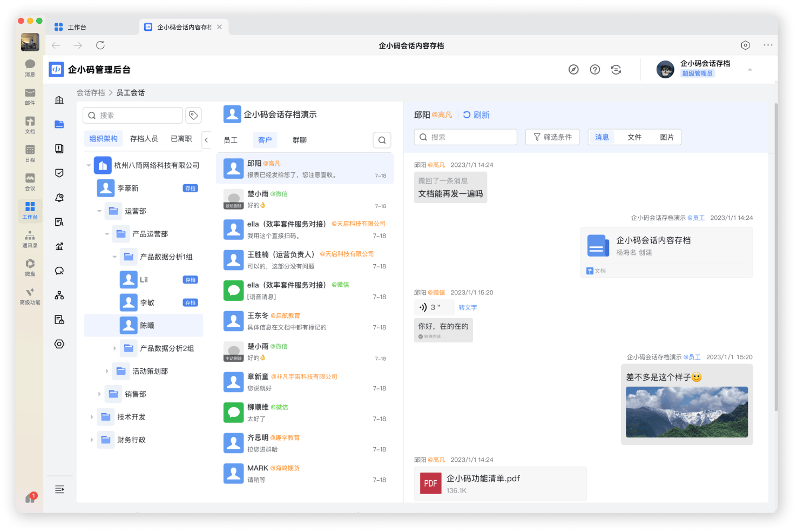
Task: Click the reload page icon
Action: coord(100,45)
